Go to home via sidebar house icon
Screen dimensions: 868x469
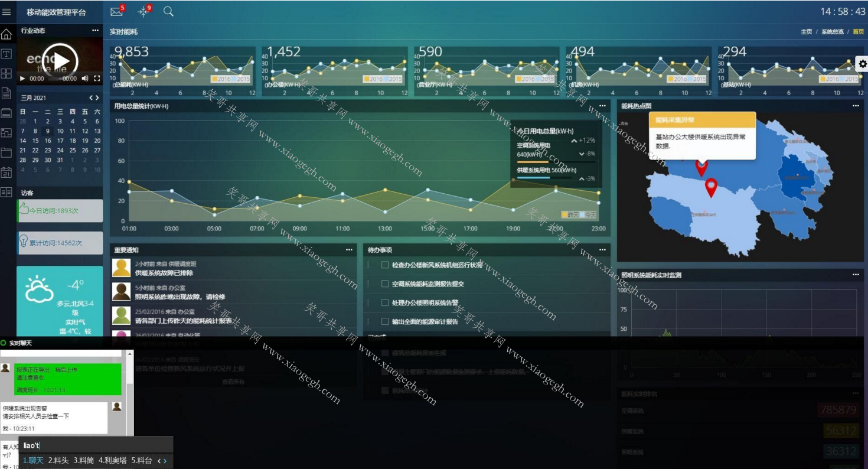(x=6, y=34)
